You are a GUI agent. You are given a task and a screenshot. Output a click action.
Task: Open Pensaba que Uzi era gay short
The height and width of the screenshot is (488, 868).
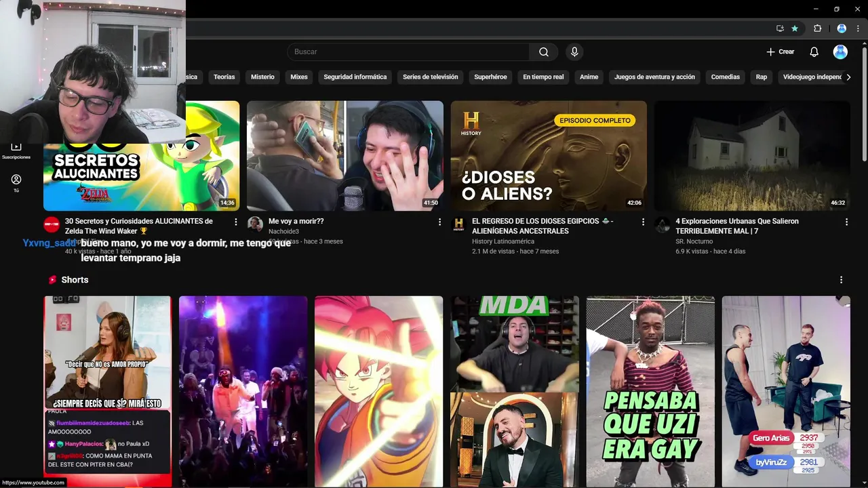tap(650, 392)
